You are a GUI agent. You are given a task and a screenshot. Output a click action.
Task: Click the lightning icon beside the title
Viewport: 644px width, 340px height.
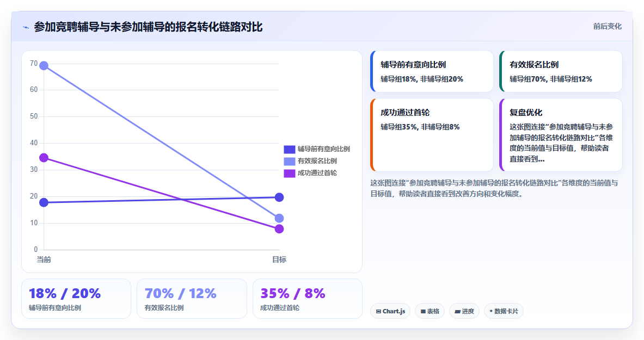point(26,28)
